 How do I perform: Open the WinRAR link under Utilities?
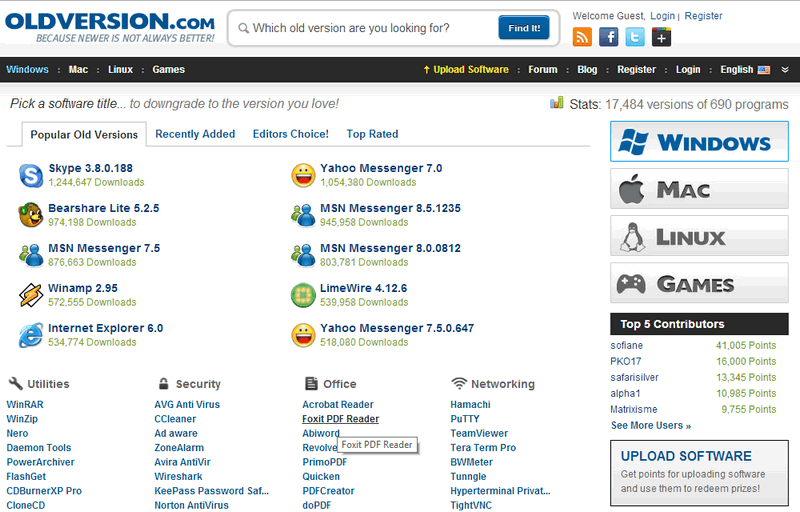(25, 404)
